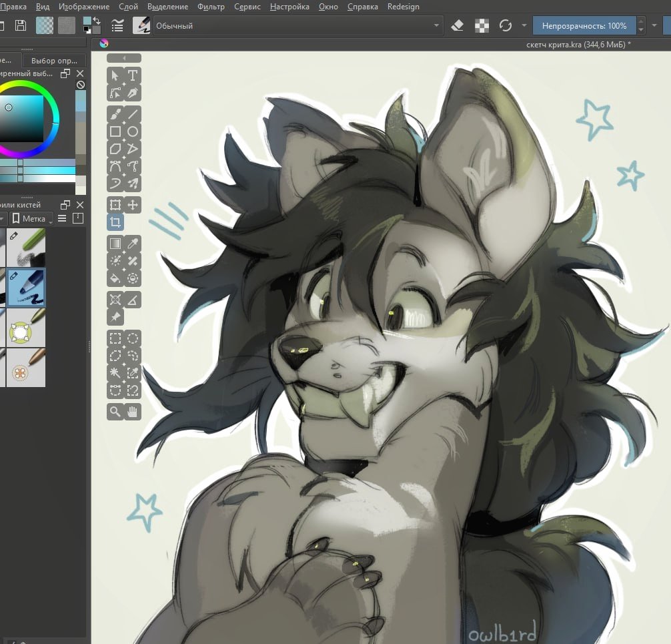Select the Freehand Selection tool
The image size is (671, 644).
[133, 356]
